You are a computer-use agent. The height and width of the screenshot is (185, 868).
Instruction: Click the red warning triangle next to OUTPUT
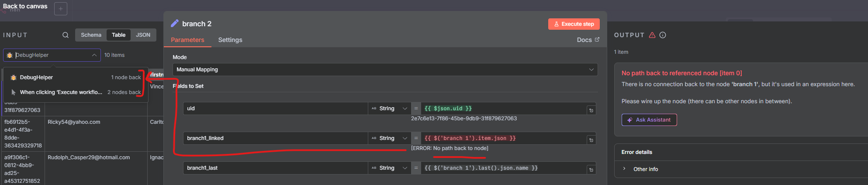pyautogui.click(x=652, y=35)
